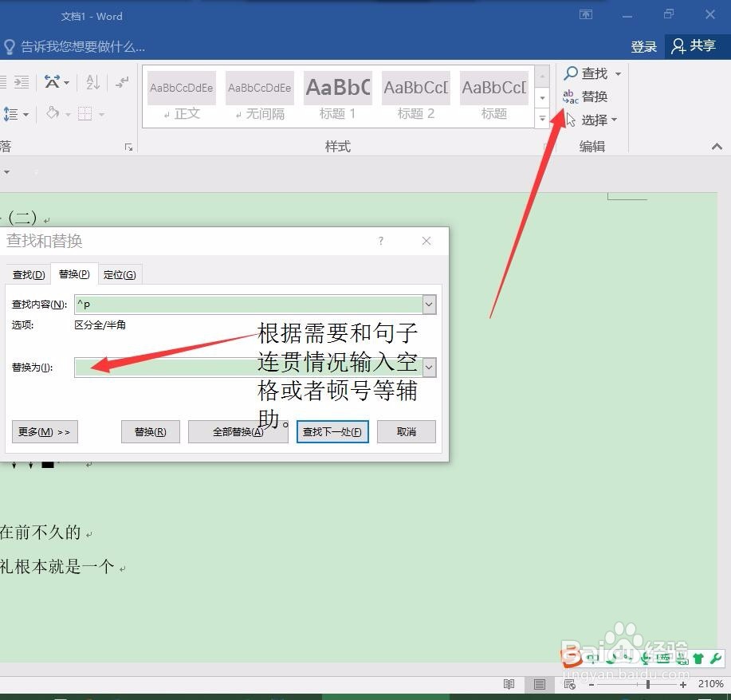Switch to the 定位(G) tab
Viewport: 731px width, 700px height.
point(120,273)
